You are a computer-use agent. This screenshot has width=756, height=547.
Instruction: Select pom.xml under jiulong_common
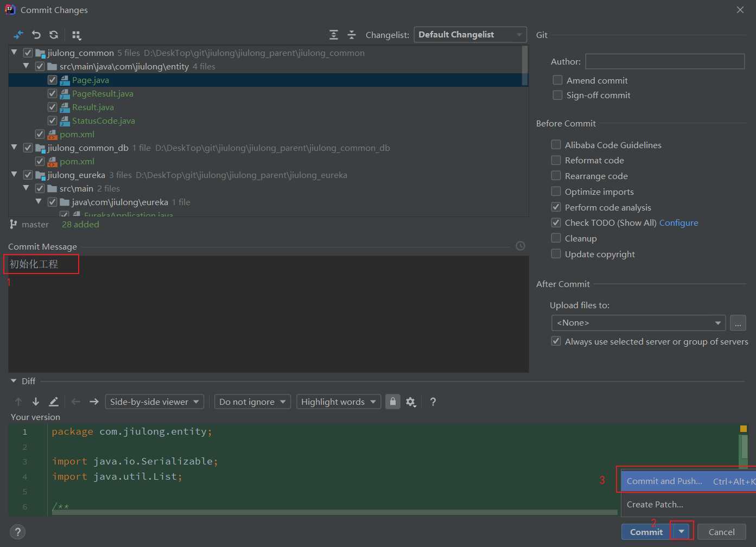click(x=77, y=134)
